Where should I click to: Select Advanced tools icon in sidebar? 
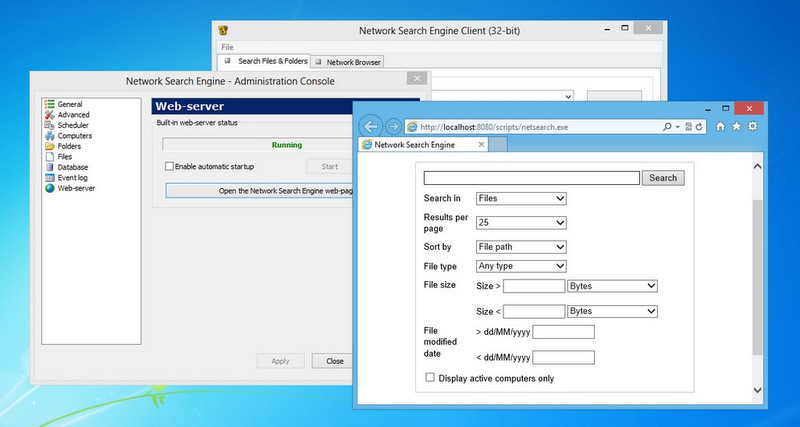[x=49, y=115]
